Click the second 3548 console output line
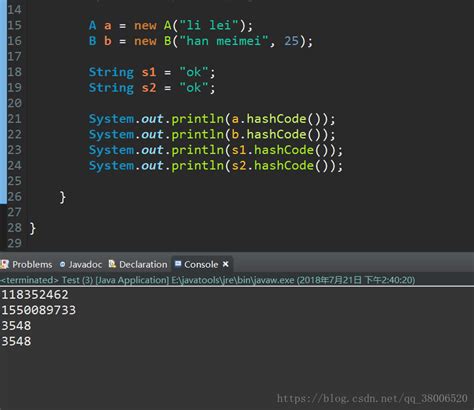Viewport: 474px width, 410px height. click(16, 341)
